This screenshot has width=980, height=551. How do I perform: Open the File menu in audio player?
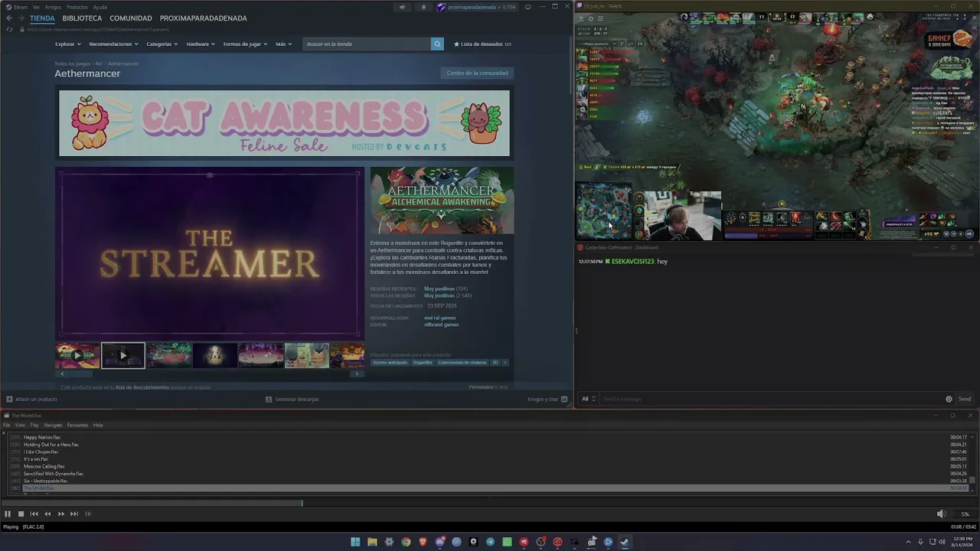pyautogui.click(x=6, y=425)
